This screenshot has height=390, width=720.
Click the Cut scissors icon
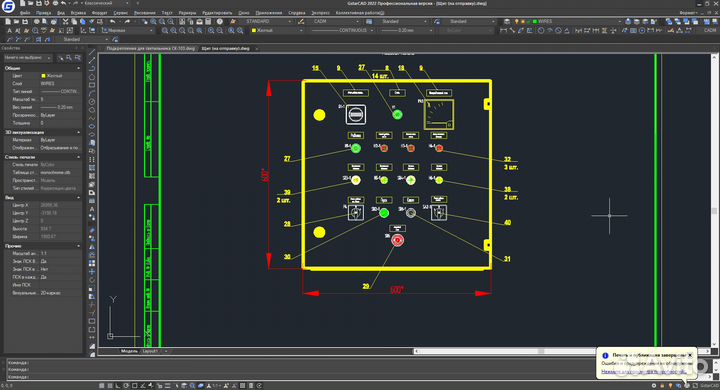(65, 22)
